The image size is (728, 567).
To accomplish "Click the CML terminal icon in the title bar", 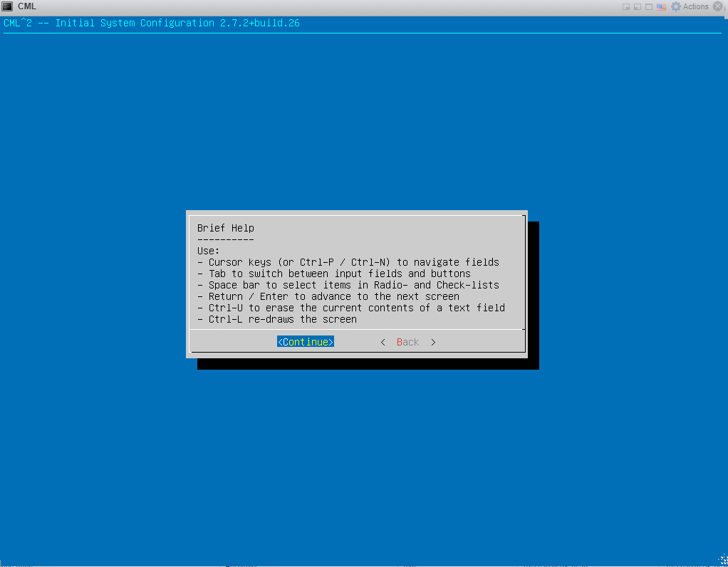I will 7,6.
